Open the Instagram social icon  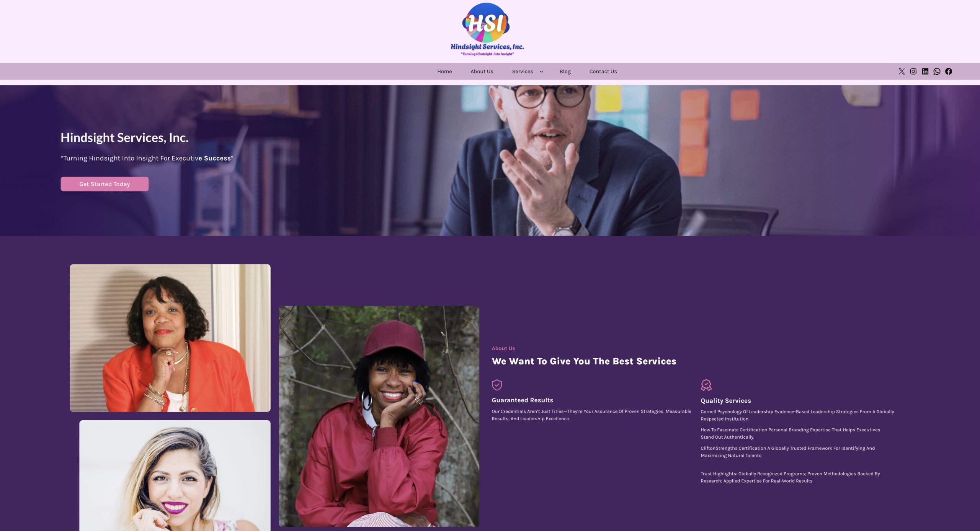913,71
